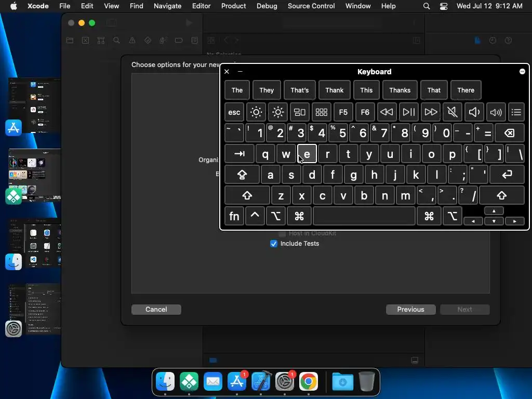Open keyboard panel options round button
This screenshot has height=399, width=532.
[x=522, y=71]
